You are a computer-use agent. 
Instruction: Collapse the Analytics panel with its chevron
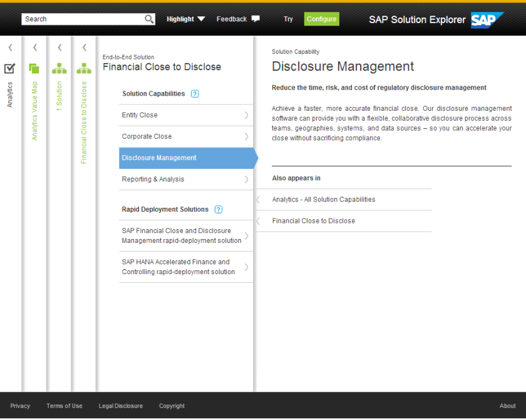[x=10, y=48]
